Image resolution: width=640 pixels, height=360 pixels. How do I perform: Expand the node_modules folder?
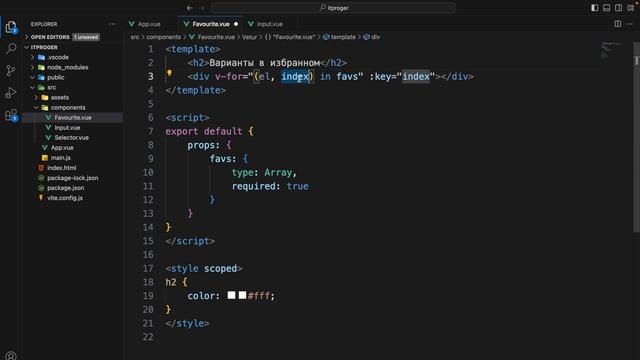pos(33,67)
